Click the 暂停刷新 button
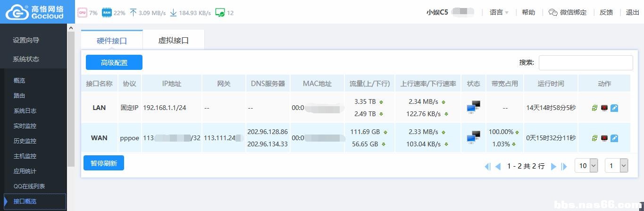The width and height of the screenshot is (644, 211). pyautogui.click(x=104, y=163)
